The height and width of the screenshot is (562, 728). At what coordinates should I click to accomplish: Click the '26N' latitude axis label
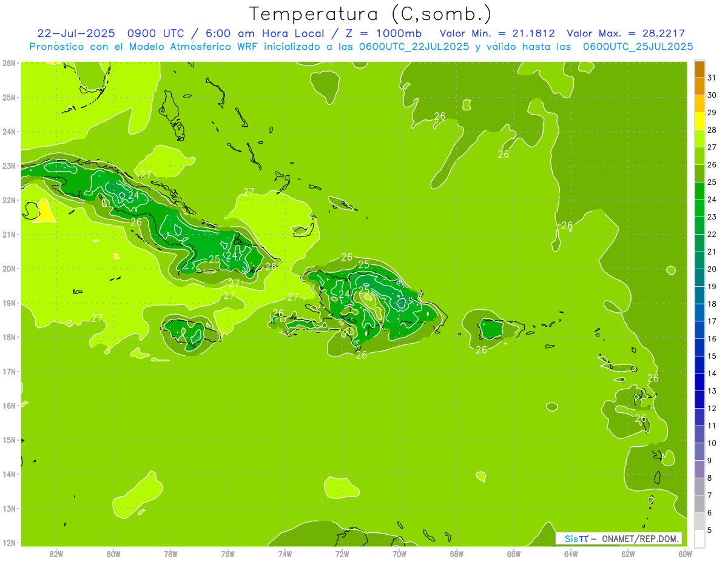tap(9, 63)
